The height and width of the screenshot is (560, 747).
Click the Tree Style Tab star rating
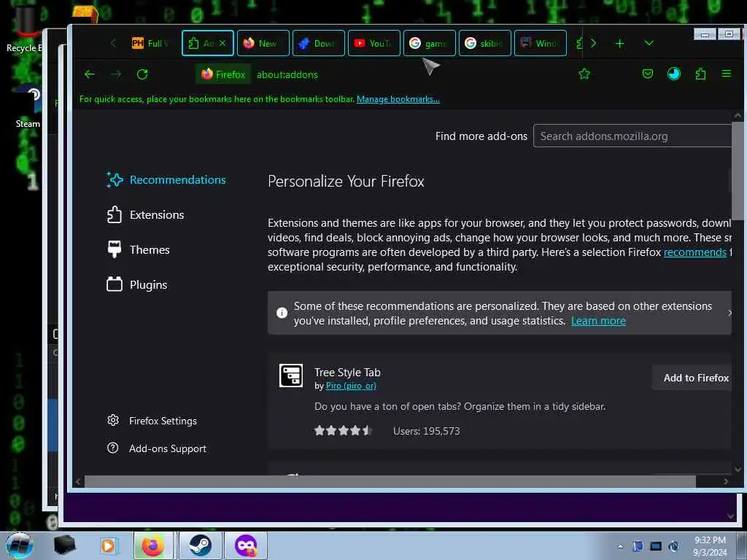pyautogui.click(x=343, y=431)
